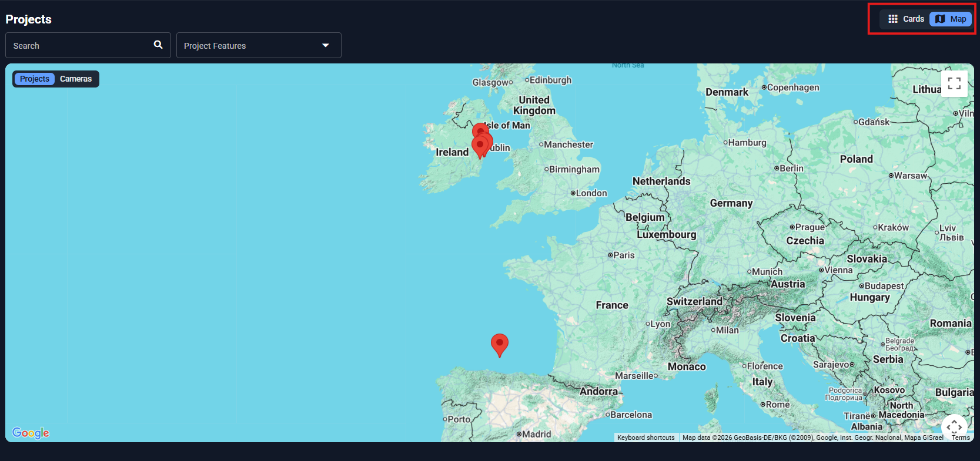Switch to Cards view
Screen dimensions: 980x461
tap(906, 19)
